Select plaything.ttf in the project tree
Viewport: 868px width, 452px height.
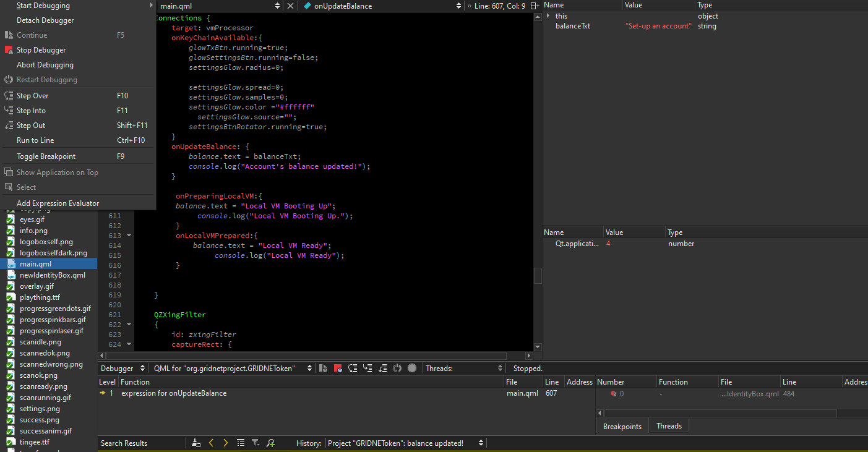tap(40, 297)
